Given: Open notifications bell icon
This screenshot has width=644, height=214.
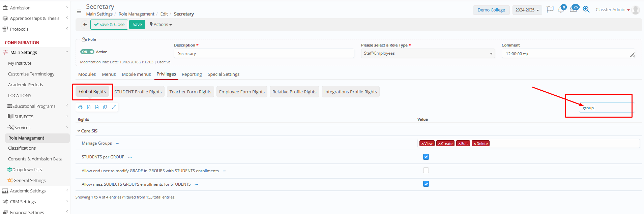Looking at the screenshot, I should pyautogui.click(x=561, y=9).
